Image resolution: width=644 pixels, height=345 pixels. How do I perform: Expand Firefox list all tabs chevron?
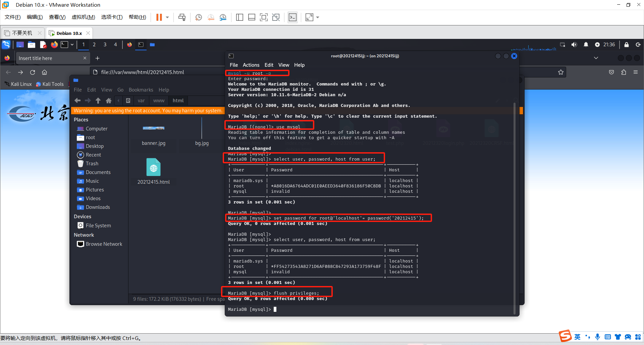(596, 58)
